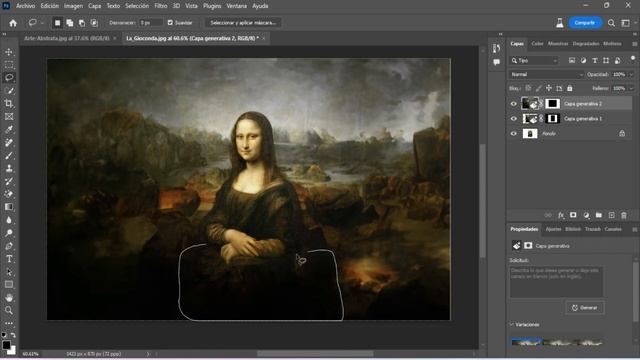640x360 pixels.
Task: Toggle lock position icon
Action: click(549, 88)
